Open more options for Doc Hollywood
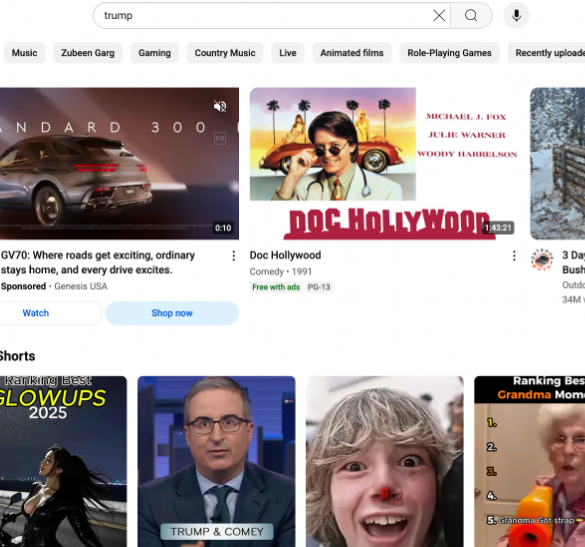The height and width of the screenshot is (547, 585). [x=514, y=256]
